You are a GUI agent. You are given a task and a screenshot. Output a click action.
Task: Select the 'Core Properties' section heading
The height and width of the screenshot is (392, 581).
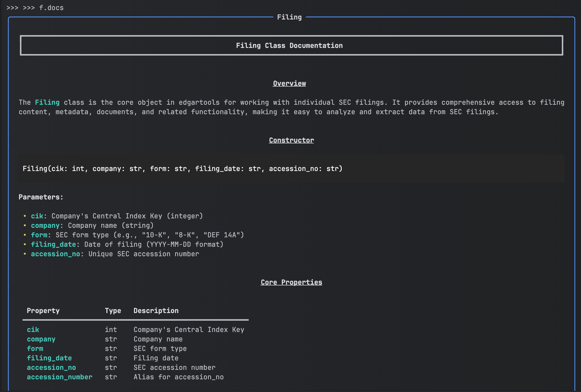coord(291,282)
